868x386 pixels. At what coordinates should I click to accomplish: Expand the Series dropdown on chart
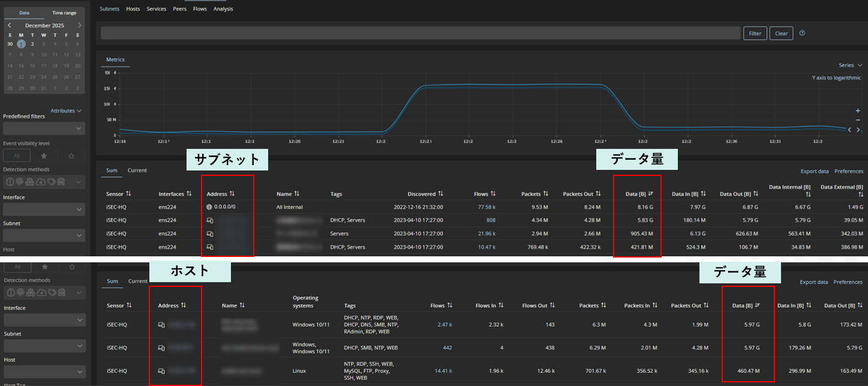pos(850,65)
